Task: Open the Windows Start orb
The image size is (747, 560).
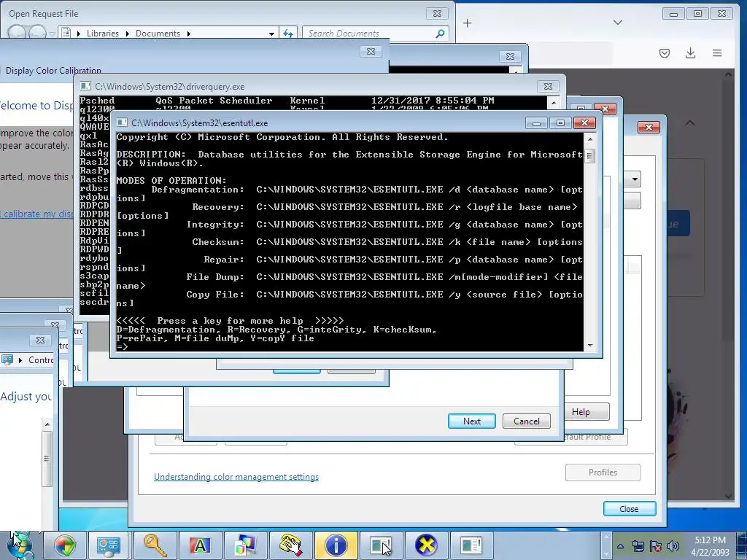Action: coord(20,545)
